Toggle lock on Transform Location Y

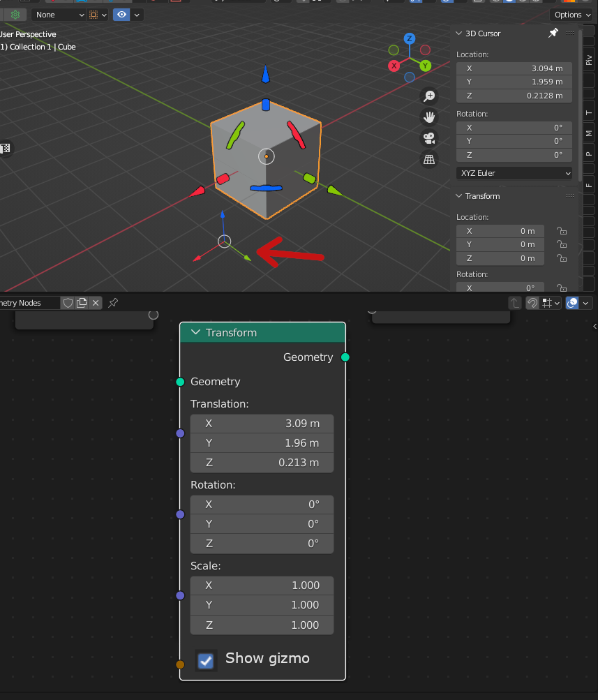[x=562, y=245]
